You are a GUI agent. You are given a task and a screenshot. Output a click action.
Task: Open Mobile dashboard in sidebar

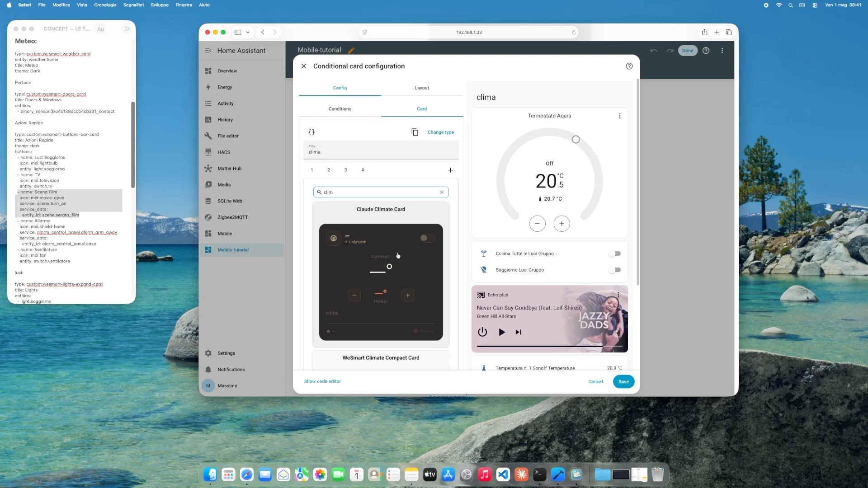point(242,234)
